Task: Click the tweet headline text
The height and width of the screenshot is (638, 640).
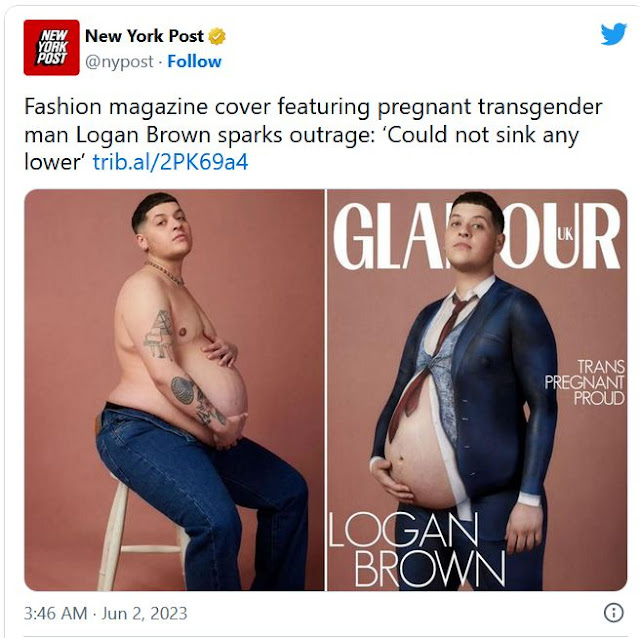Action: [x=313, y=134]
